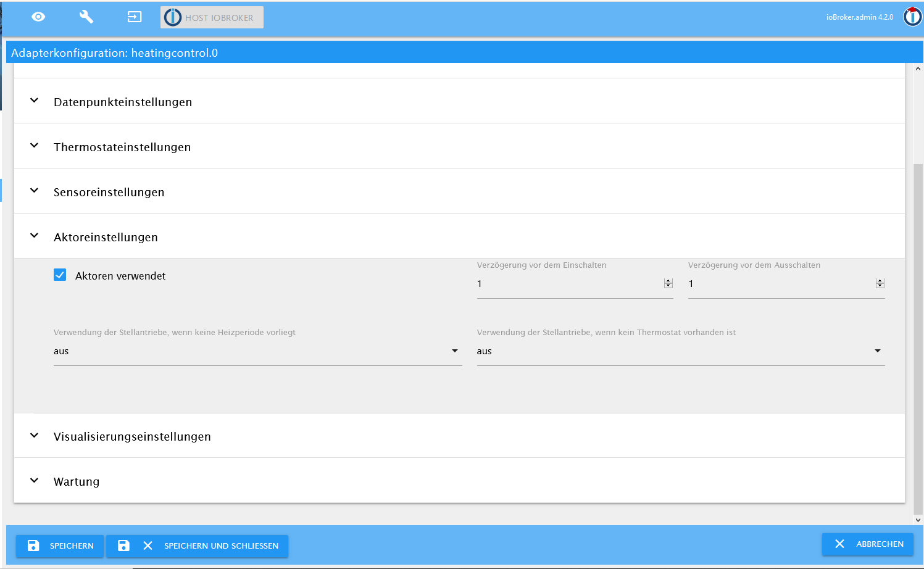Click the vertical scrollbar thumb
Viewport: 924px width, 569px height.
(918, 339)
